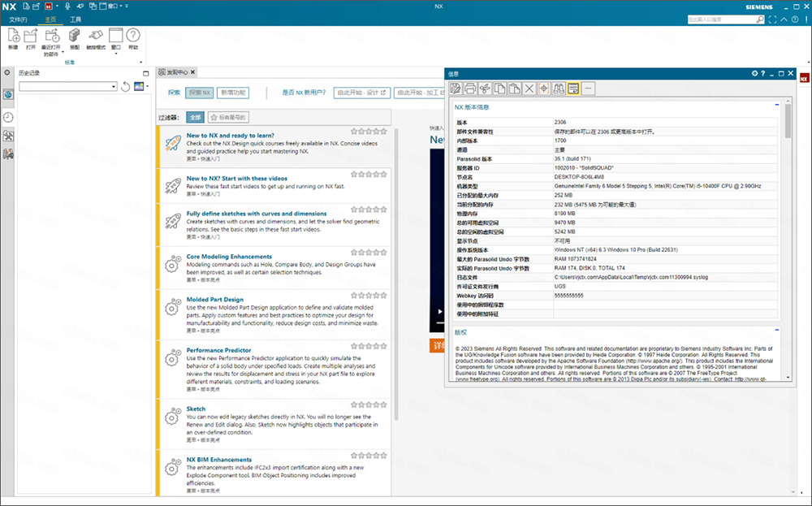Open the Recently Opened Parts (最近打开的部件) icon
The width and height of the screenshot is (812, 506).
click(x=52, y=37)
